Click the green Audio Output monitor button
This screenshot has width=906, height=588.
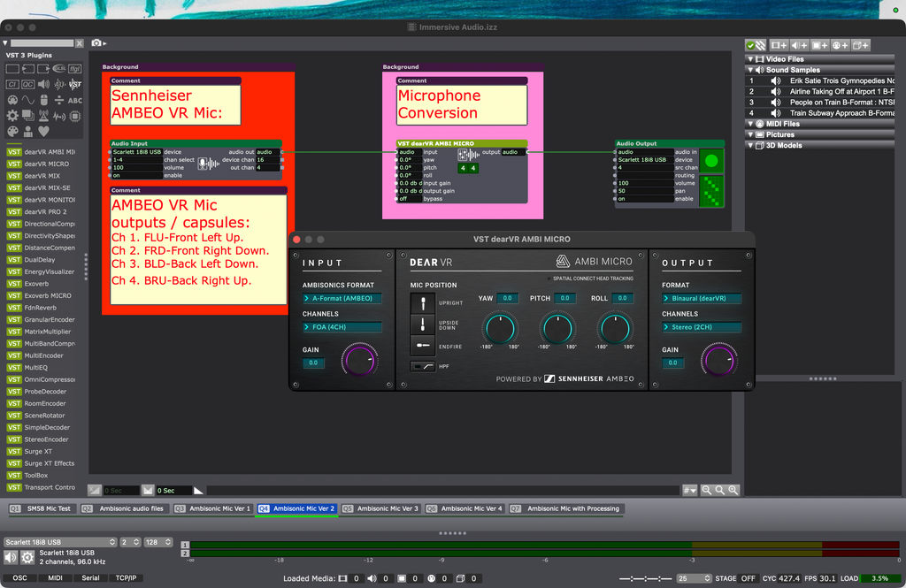tap(711, 161)
